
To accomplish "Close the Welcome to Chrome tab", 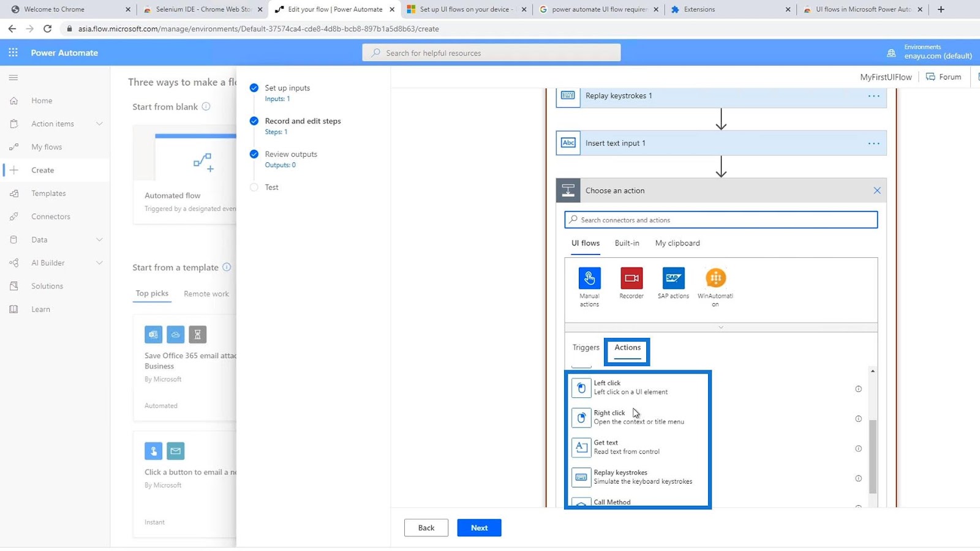I will pos(128,9).
